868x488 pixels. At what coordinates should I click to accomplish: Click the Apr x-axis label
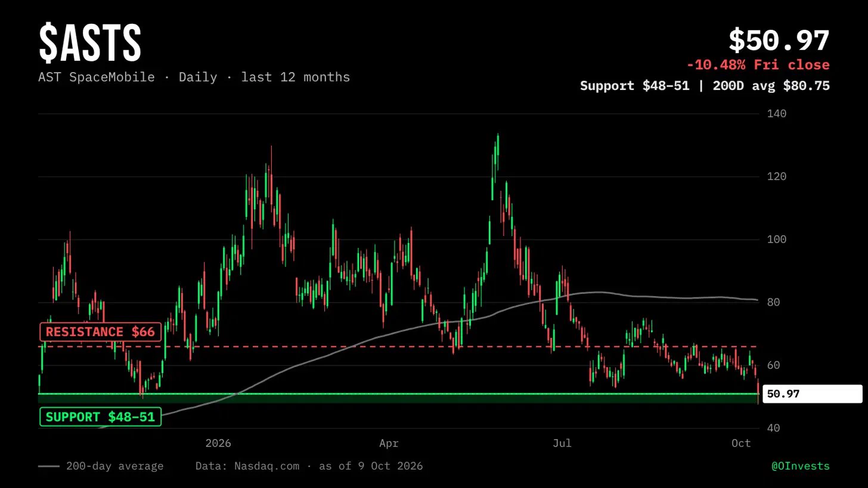(389, 443)
